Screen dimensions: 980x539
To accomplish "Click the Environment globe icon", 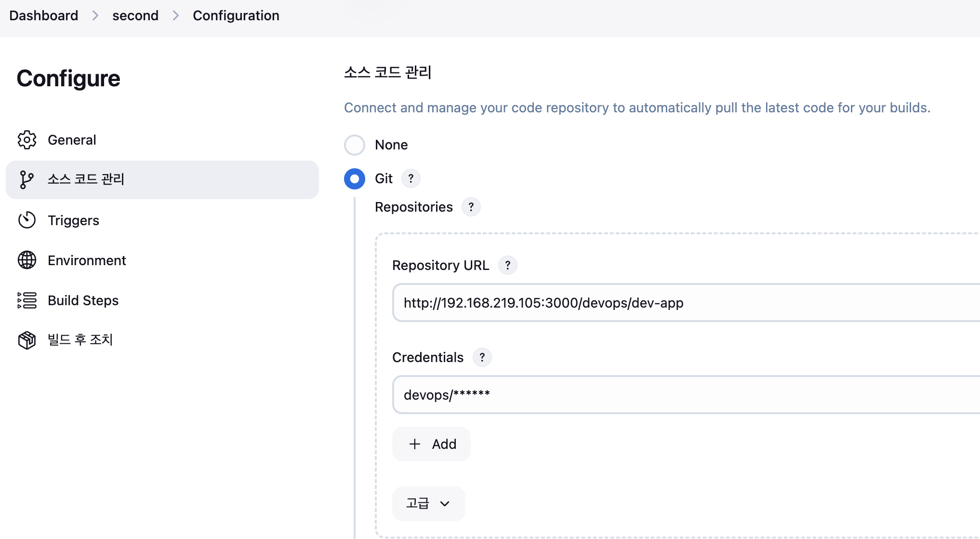I will click(x=27, y=260).
